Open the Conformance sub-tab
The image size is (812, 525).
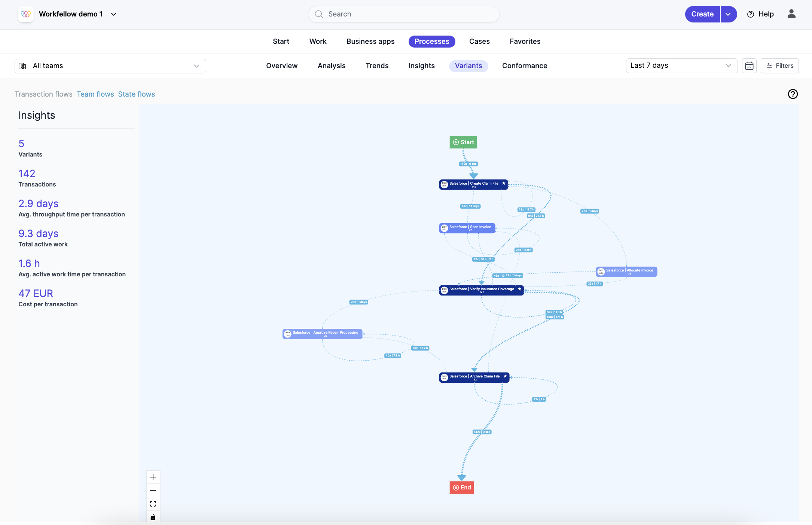click(525, 66)
